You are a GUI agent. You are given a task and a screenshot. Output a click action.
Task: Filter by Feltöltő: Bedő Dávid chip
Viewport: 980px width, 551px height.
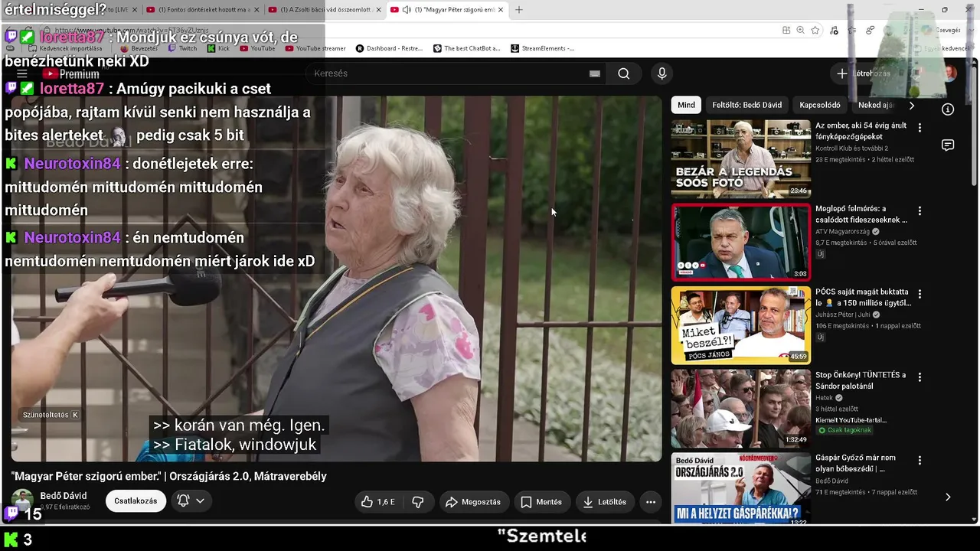(746, 105)
